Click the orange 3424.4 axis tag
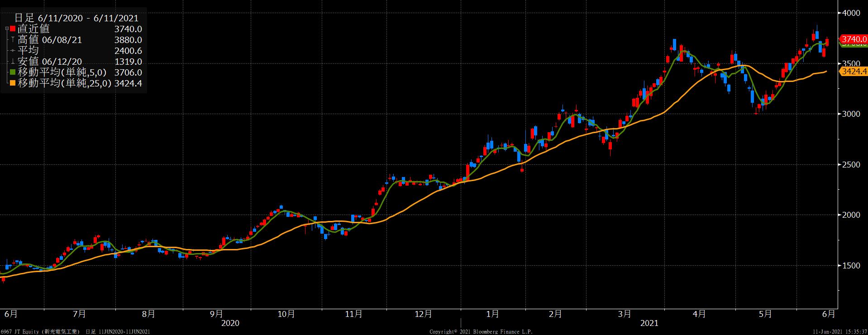The width and height of the screenshot is (868, 335). [853, 71]
